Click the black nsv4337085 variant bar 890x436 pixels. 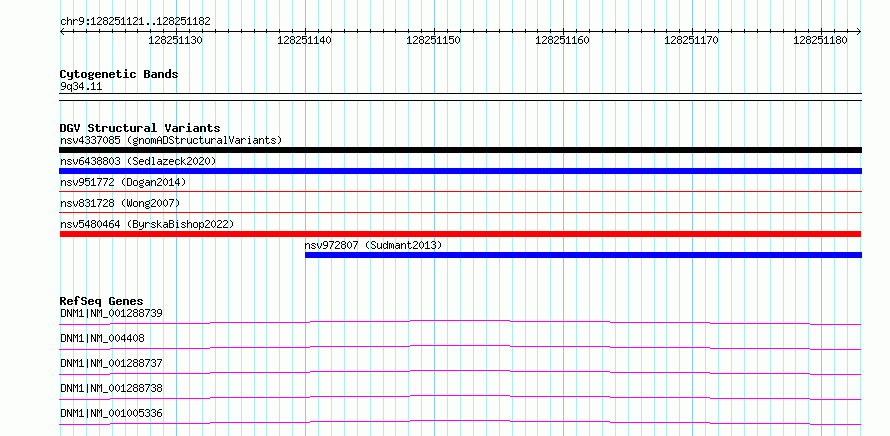(460, 150)
